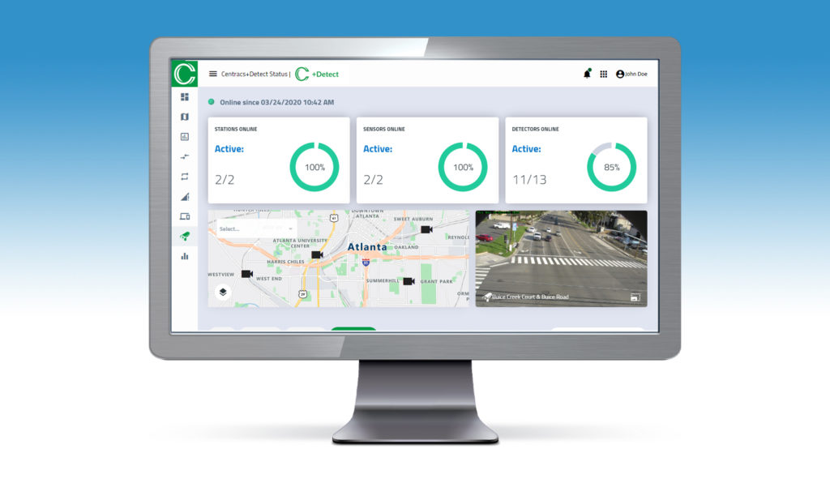The width and height of the screenshot is (830, 504).
Task: Click the devices icon in sidebar
Action: click(x=185, y=216)
